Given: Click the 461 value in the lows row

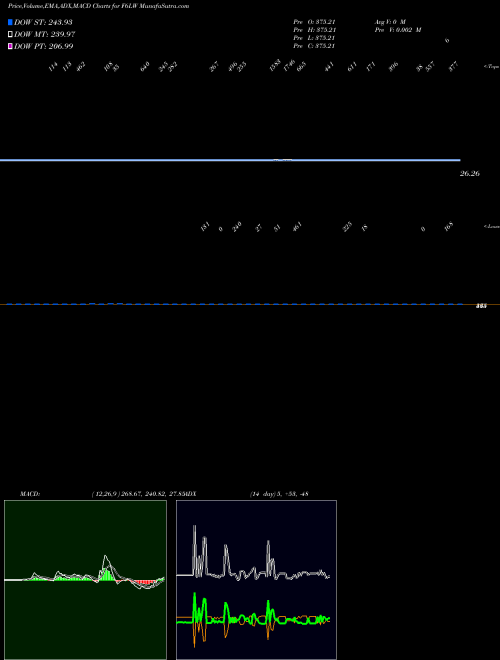Looking at the screenshot, I should click(x=297, y=227).
